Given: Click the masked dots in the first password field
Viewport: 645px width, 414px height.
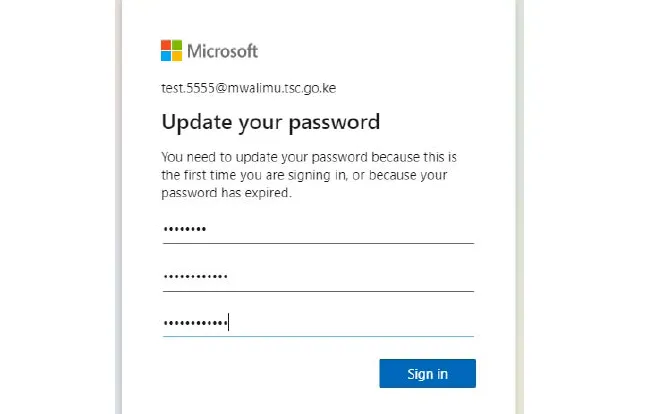Looking at the screenshot, I should (x=184, y=230).
